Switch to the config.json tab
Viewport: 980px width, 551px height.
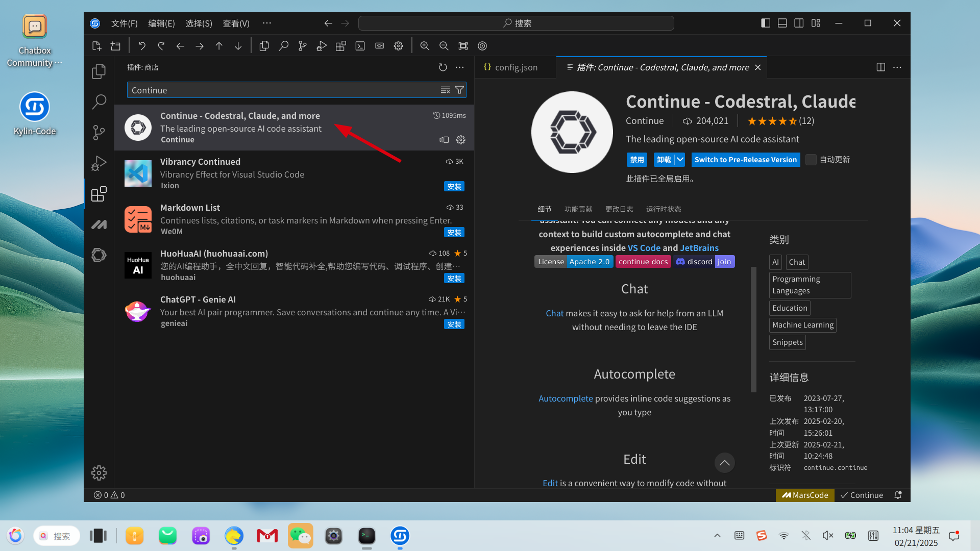click(x=516, y=67)
